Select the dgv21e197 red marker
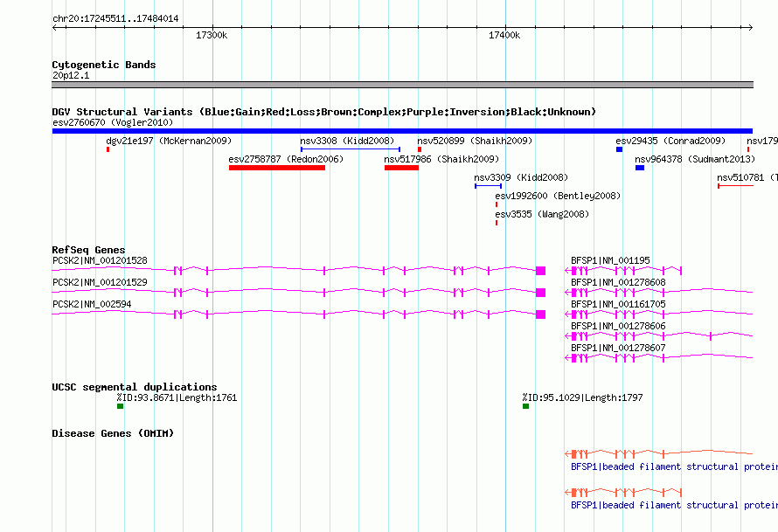778x532 pixels. click(x=108, y=149)
